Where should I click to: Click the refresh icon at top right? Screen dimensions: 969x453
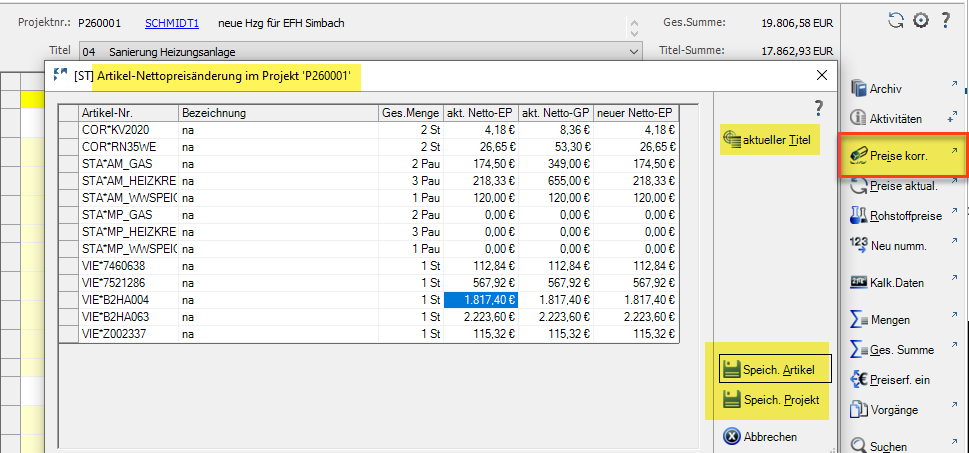(895, 20)
